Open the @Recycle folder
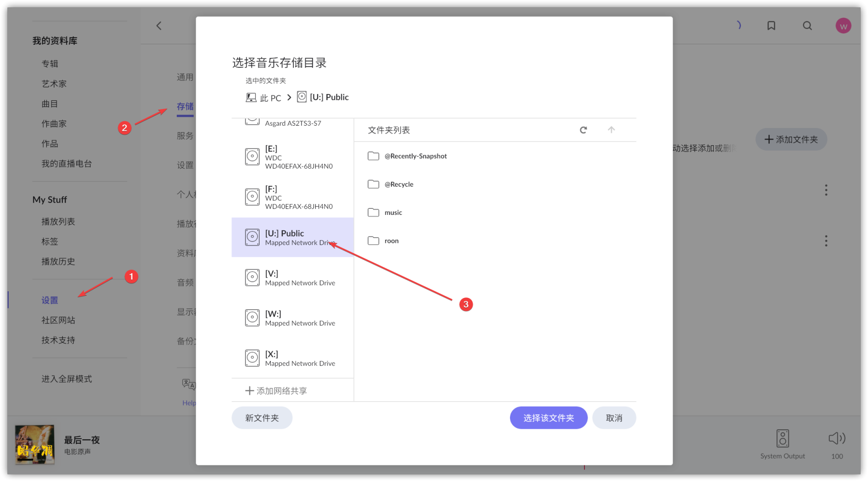The height and width of the screenshot is (493, 868). point(398,184)
